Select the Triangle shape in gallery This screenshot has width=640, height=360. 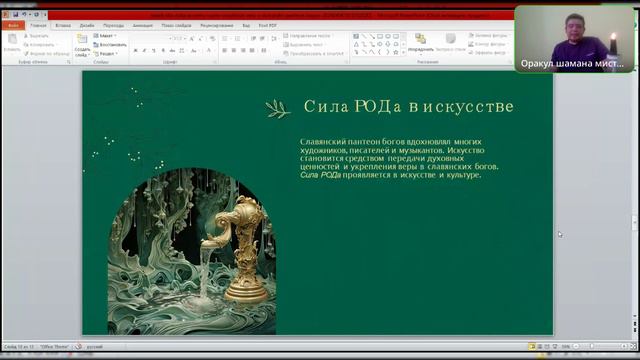click(356, 44)
